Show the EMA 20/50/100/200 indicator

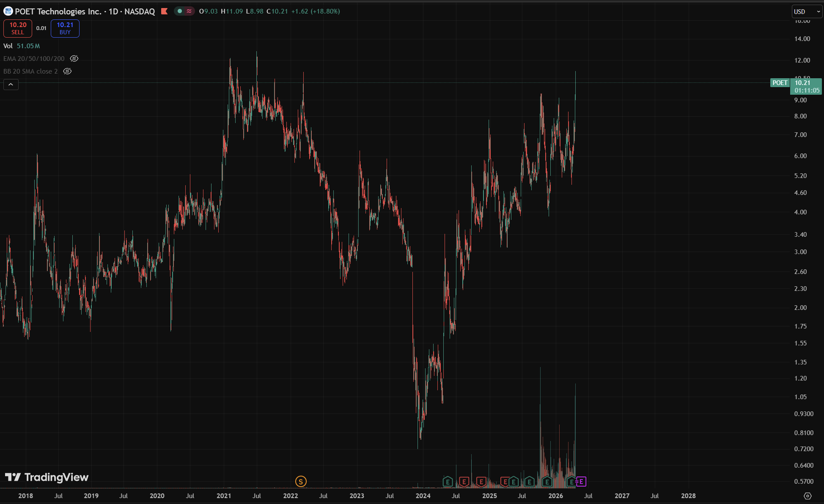(x=74, y=59)
